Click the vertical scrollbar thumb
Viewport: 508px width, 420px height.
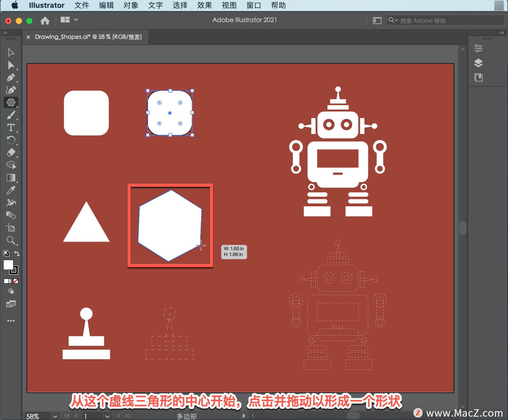point(462,228)
